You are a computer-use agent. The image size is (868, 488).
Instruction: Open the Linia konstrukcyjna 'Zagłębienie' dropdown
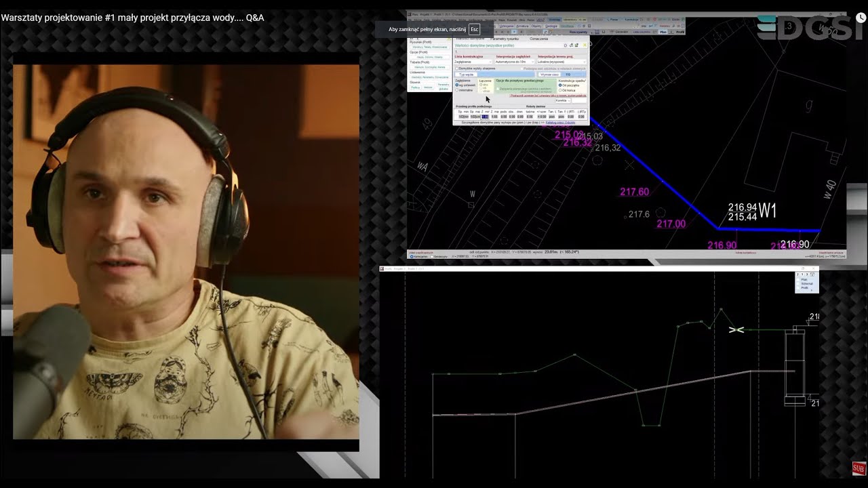pyautogui.click(x=473, y=62)
